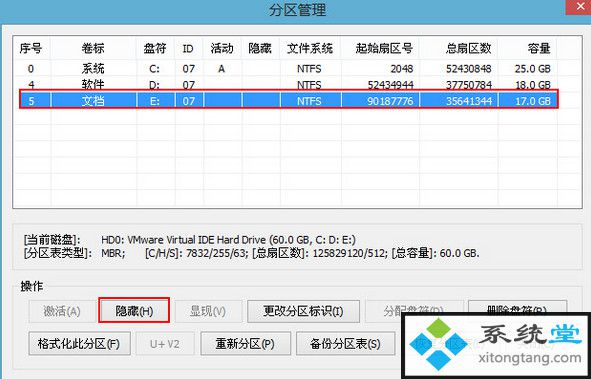Viewport: 591px width, 379px height.
Task: Click the 25.0 GB capacity cell
Action: click(533, 69)
